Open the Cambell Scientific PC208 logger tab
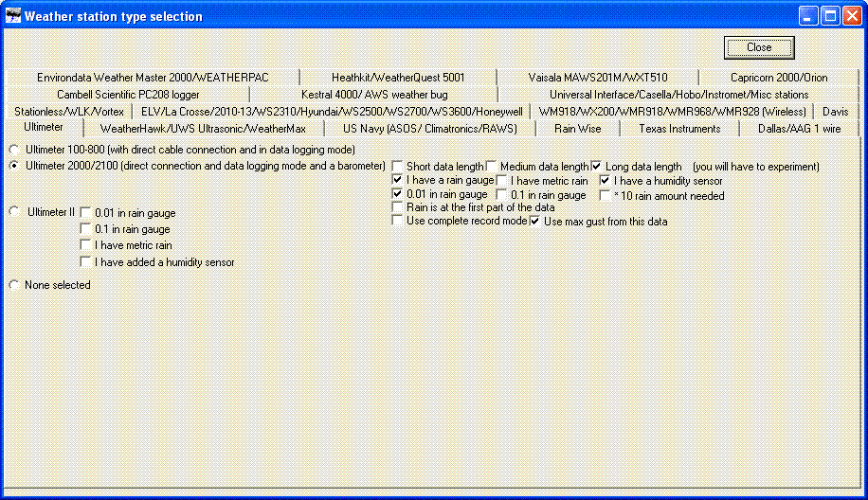 click(x=128, y=95)
